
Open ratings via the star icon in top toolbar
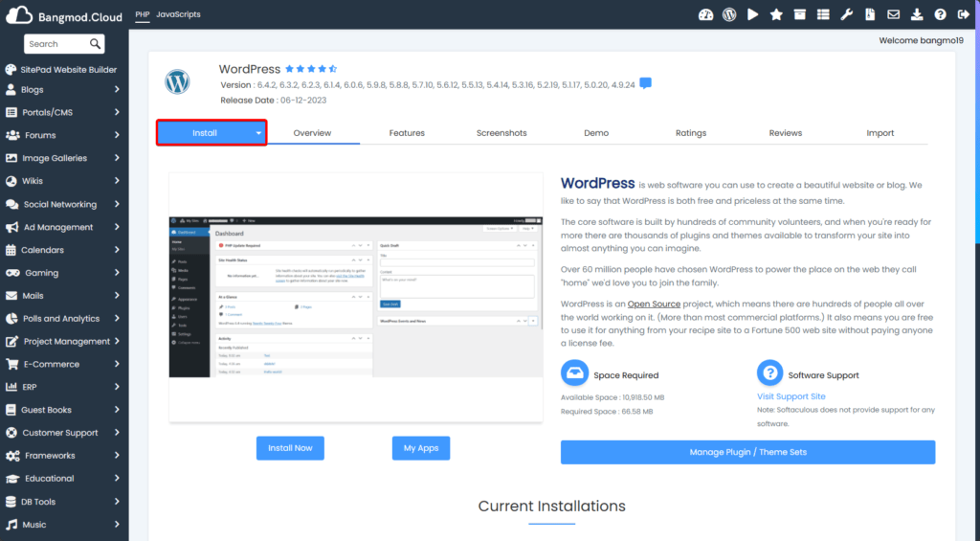tap(776, 14)
